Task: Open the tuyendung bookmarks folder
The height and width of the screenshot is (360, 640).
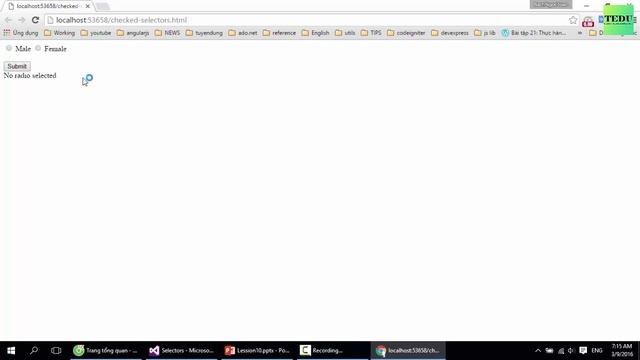Action: click(204, 33)
